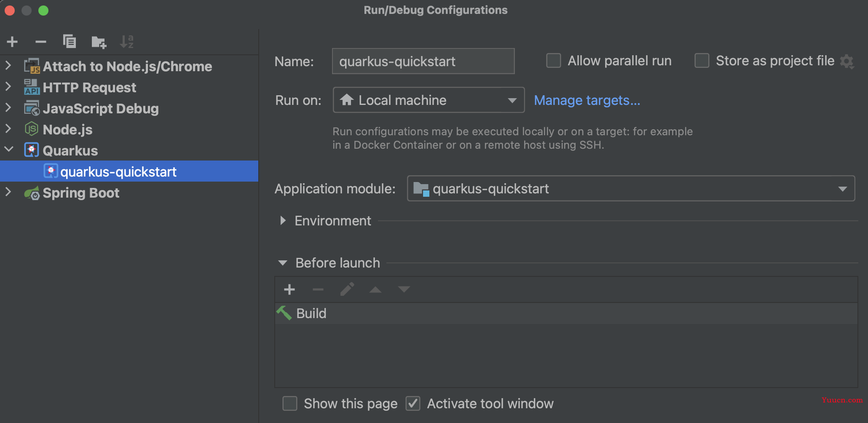Viewport: 868px width, 423px height.
Task: Expand HTTP Request tree node
Action: (8, 86)
